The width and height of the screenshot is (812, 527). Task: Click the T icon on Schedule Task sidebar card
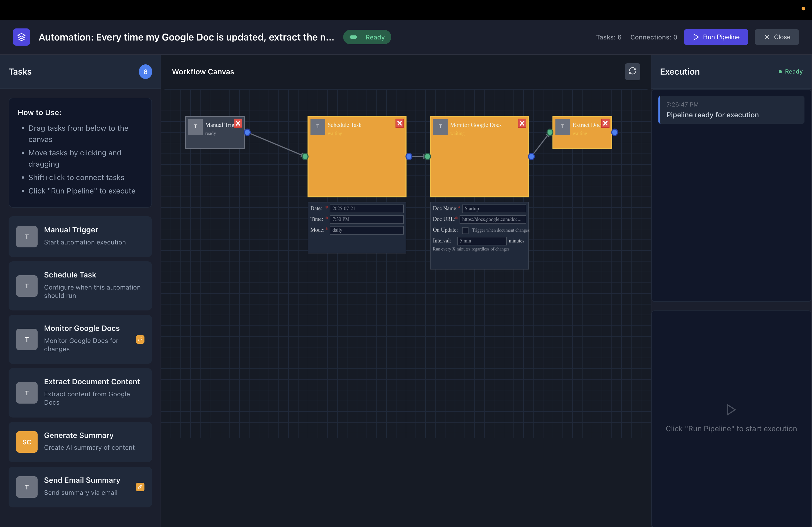click(x=26, y=286)
